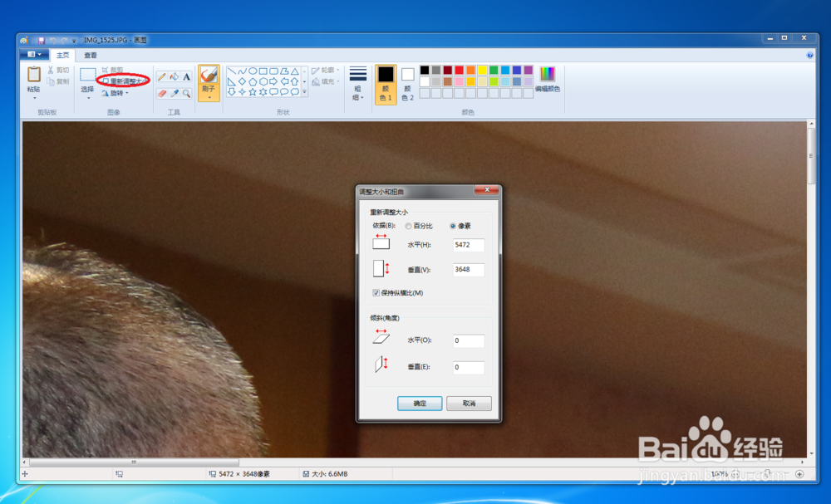Select the Magnifier tool
The height and width of the screenshot is (504, 831).
click(x=186, y=93)
